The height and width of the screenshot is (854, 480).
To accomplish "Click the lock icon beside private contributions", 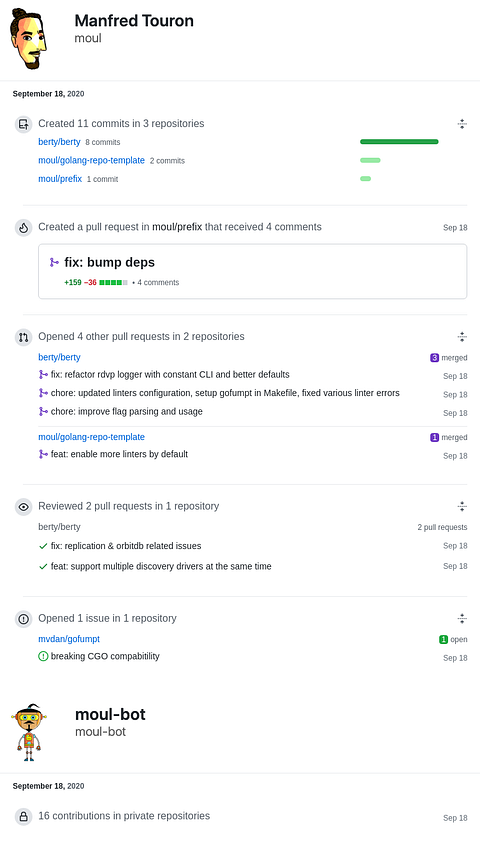I will tap(23, 816).
